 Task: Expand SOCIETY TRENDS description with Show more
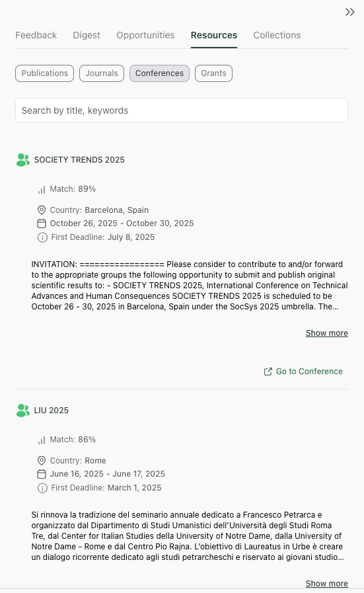pos(327,333)
